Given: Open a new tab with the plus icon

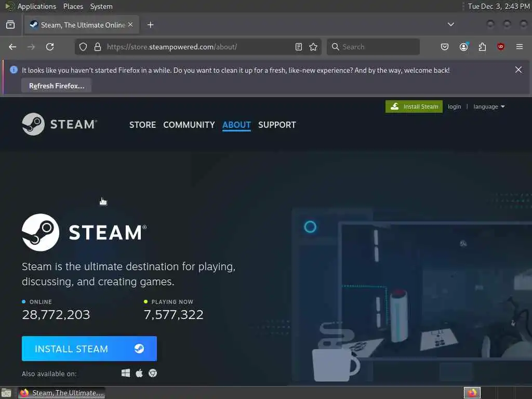Looking at the screenshot, I should coord(150,25).
